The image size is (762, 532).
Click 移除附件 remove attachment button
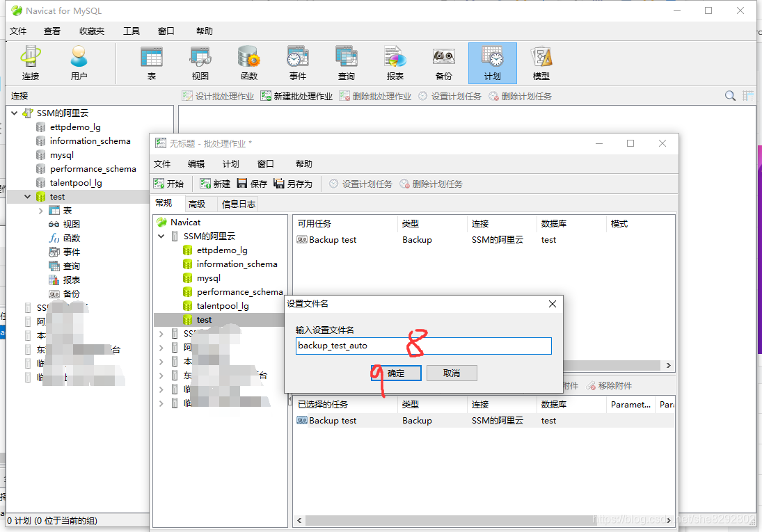[x=609, y=386]
